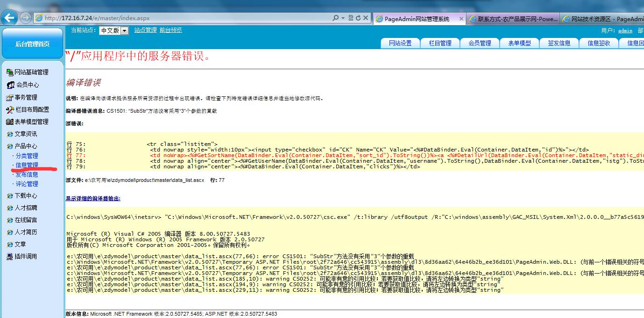
Task: Open the 网站设置 tab
Action: pos(400,43)
